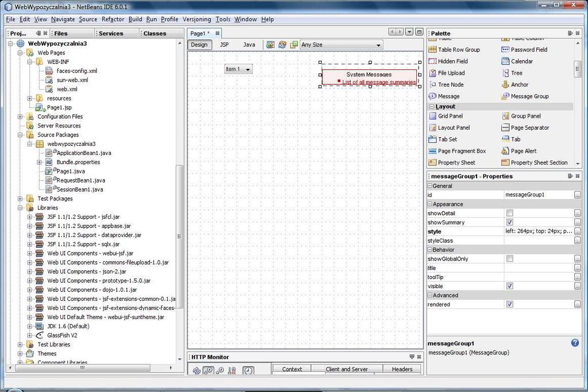Toggle the rendered property checkbox

[x=510, y=304]
